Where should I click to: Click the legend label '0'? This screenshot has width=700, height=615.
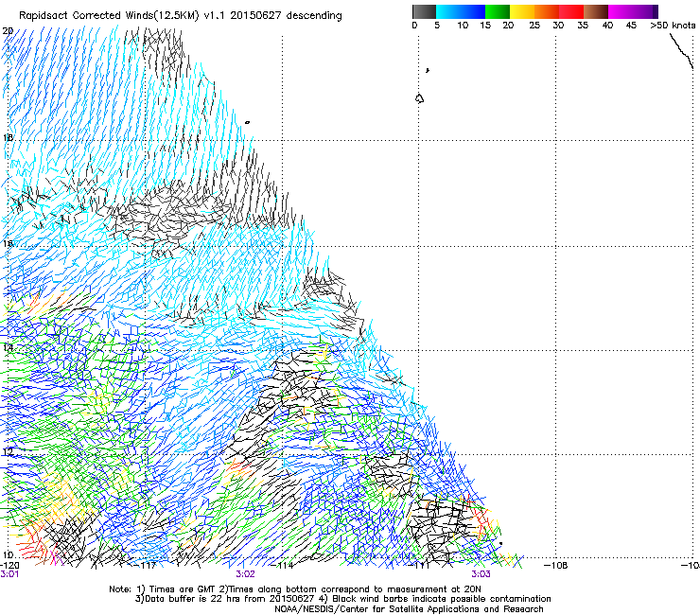point(414,26)
